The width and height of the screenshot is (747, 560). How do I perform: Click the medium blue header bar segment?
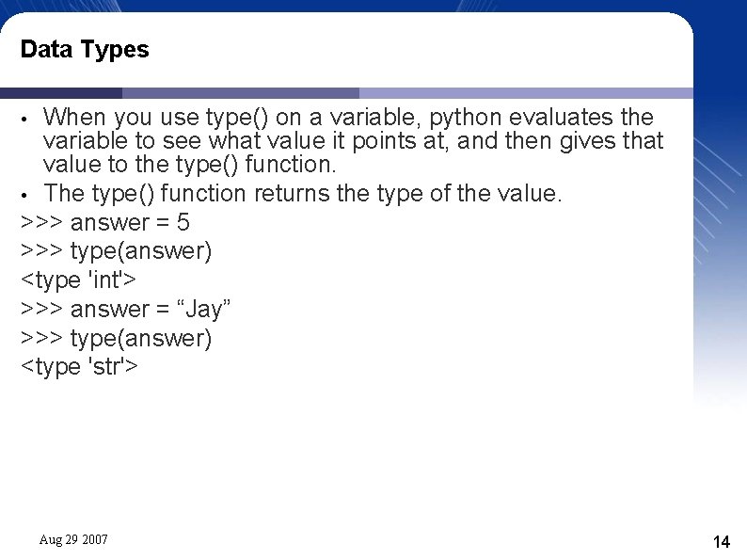(x=240, y=93)
